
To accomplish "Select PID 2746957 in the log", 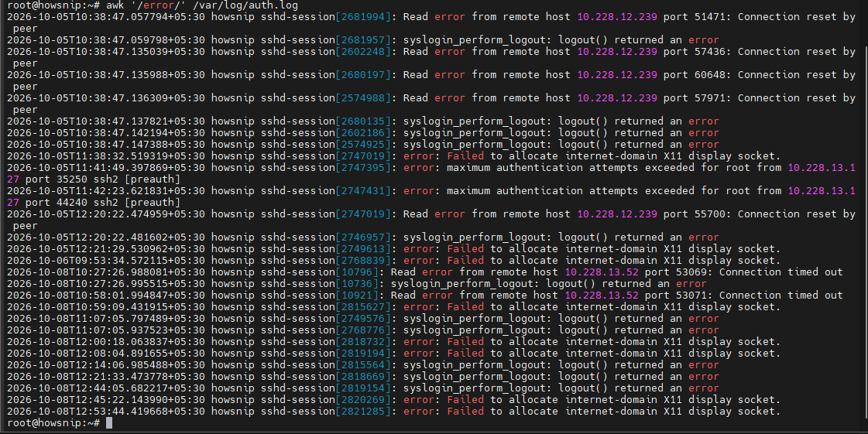I will pyautogui.click(x=363, y=238).
